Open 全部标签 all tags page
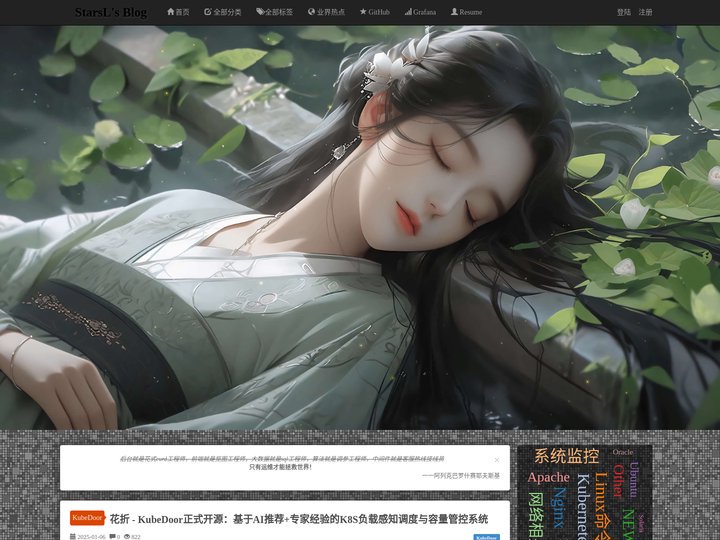 (x=275, y=12)
